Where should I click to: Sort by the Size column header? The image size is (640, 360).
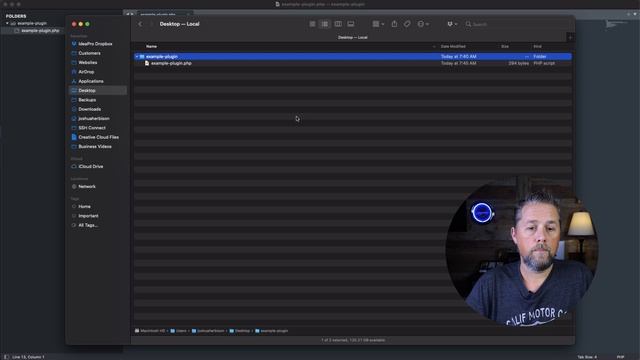click(505, 47)
